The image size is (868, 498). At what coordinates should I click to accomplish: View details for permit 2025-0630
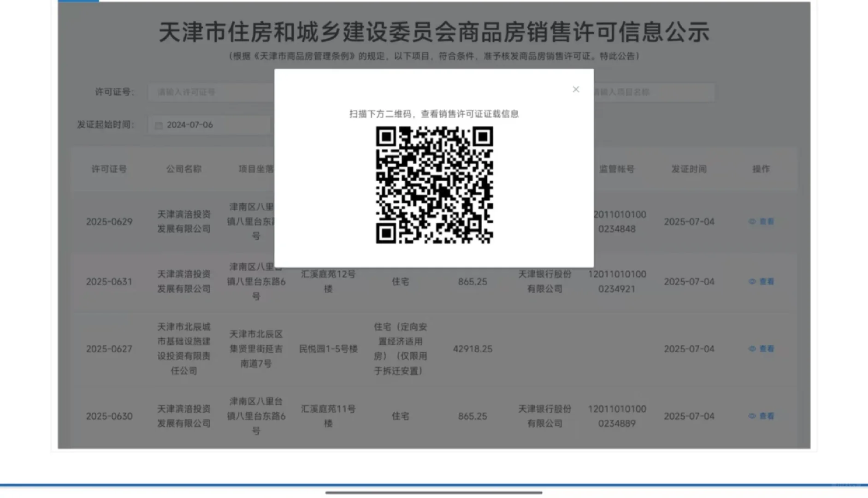pos(762,416)
